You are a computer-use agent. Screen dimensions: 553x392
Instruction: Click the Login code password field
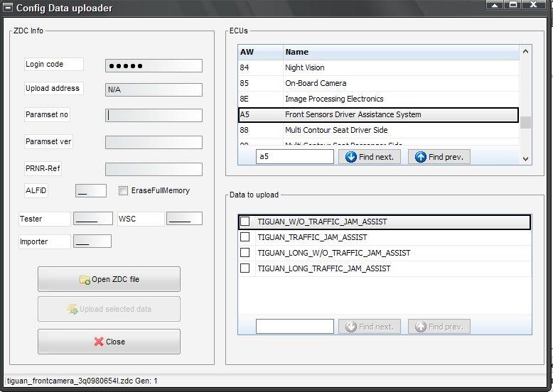pos(154,66)
